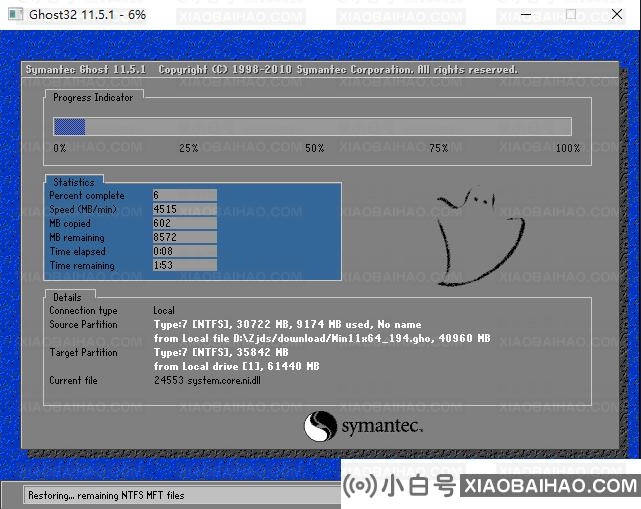Click the 'Ghost32 11.5.1 - 6%' window title
Image resolution: width=641 pixels, height=509 pixels.
tap(87, 15)
